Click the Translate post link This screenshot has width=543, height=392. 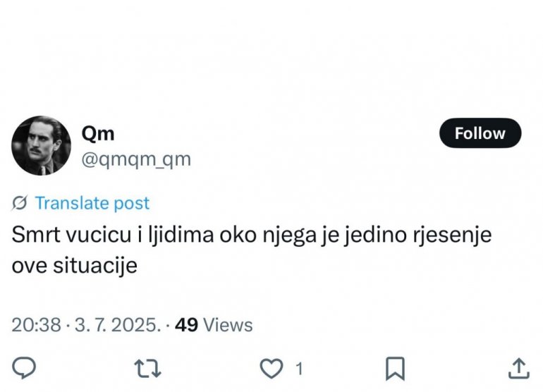click(92, 204)
